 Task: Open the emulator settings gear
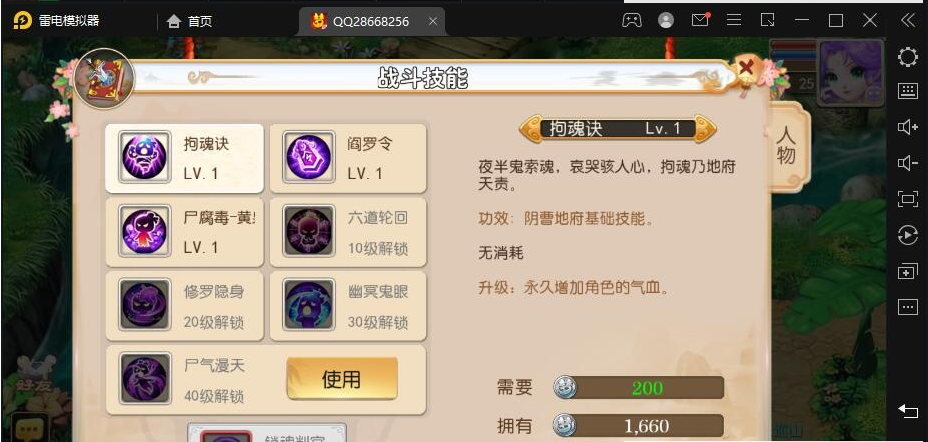(907, 57)
